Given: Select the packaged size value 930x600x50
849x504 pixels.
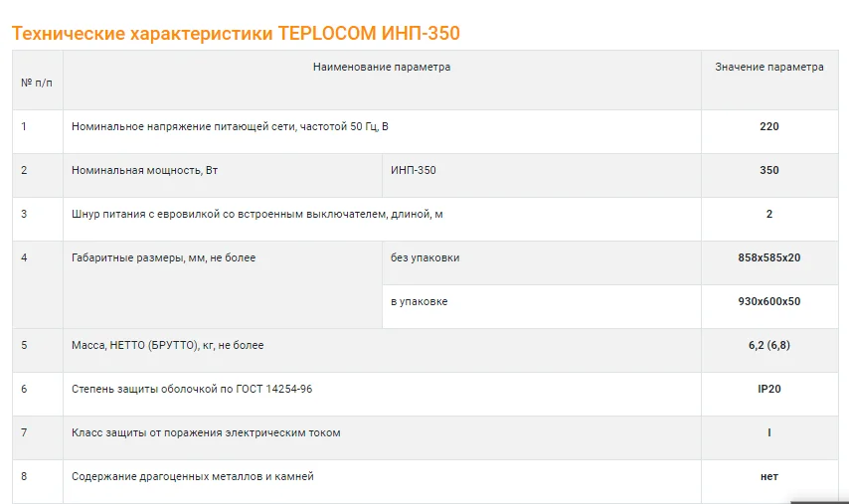Looking at the screenshot, I should coord(768,301).
